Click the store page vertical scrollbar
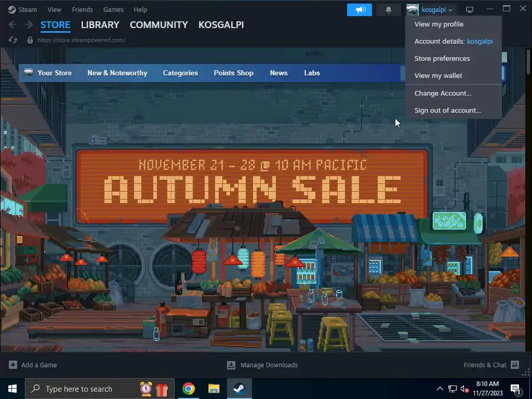This screenshot has width=532, height=399. (528, 61)
